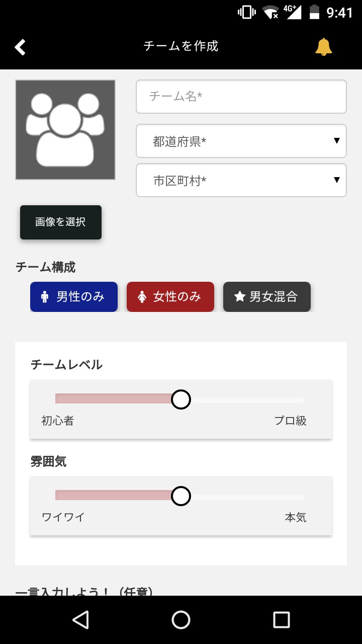Screen dimensions: 362x644
Task: Tap the Wi-Fi status icon
Action: (270, 12)
